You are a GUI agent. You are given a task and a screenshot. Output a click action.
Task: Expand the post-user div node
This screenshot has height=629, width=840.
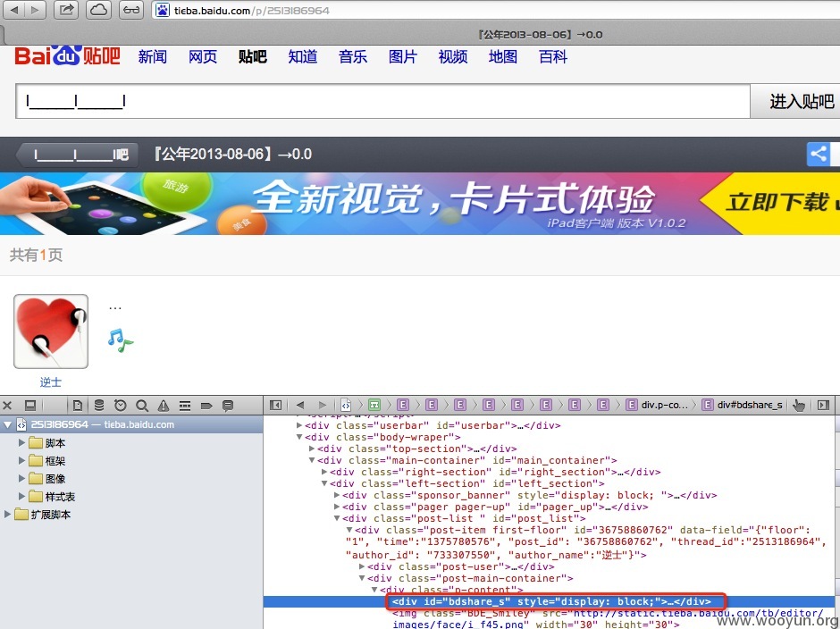362,566
